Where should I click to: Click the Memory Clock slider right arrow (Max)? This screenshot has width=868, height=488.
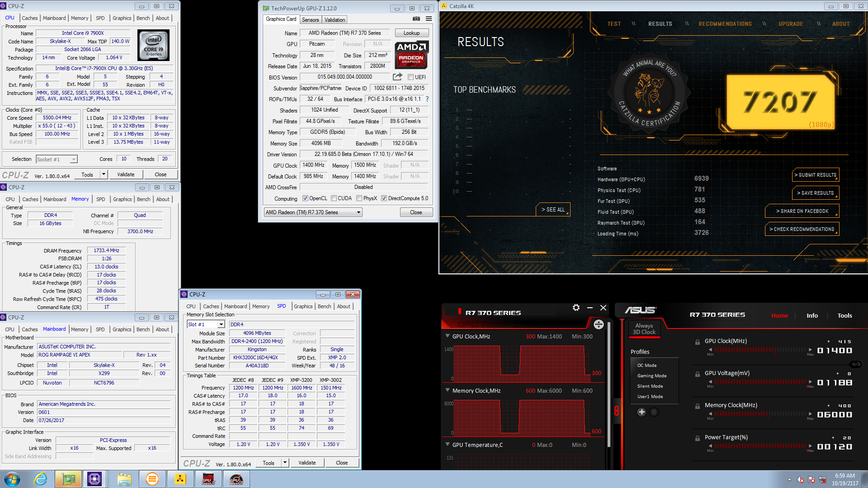[810, 414]
